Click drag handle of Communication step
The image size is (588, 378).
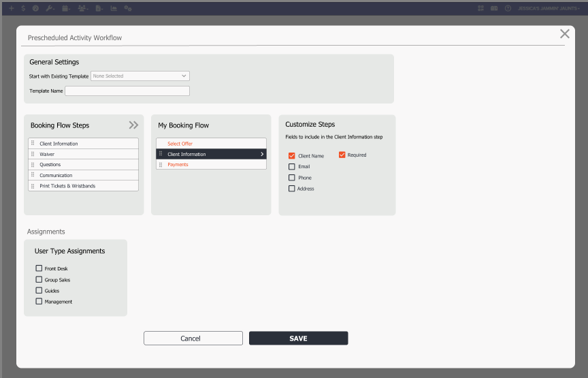[33, 175]
